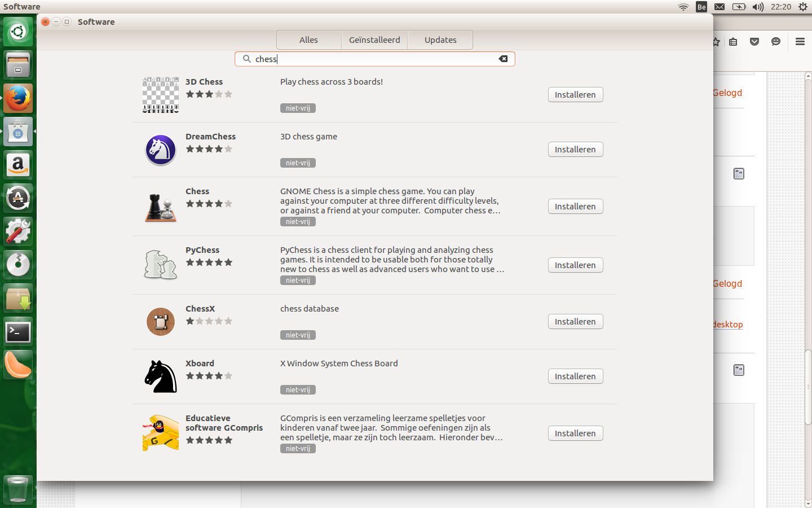Click the 'chess database' description
812x508 pixels.
(x=310, y=309)
